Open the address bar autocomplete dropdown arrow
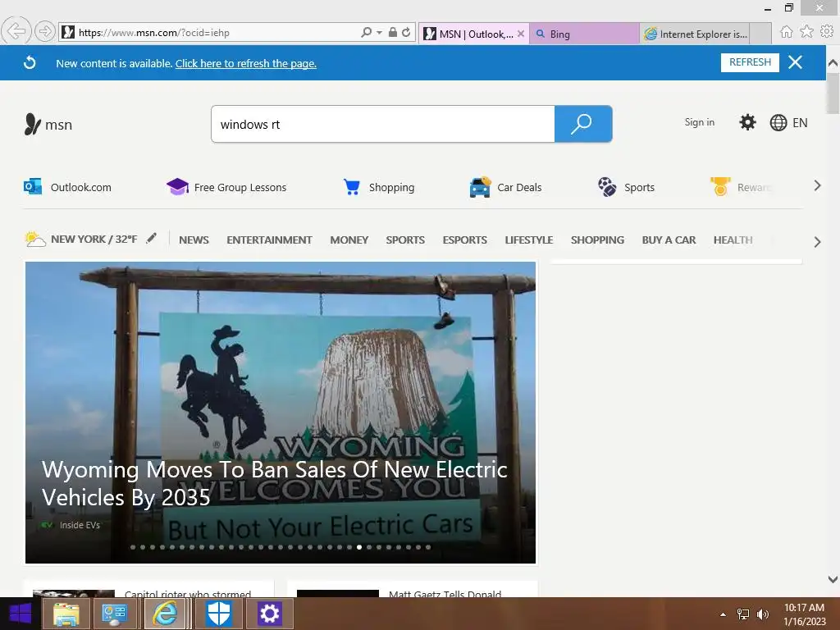This screenshot has width=840, height=630. click(x=379, y=33)
